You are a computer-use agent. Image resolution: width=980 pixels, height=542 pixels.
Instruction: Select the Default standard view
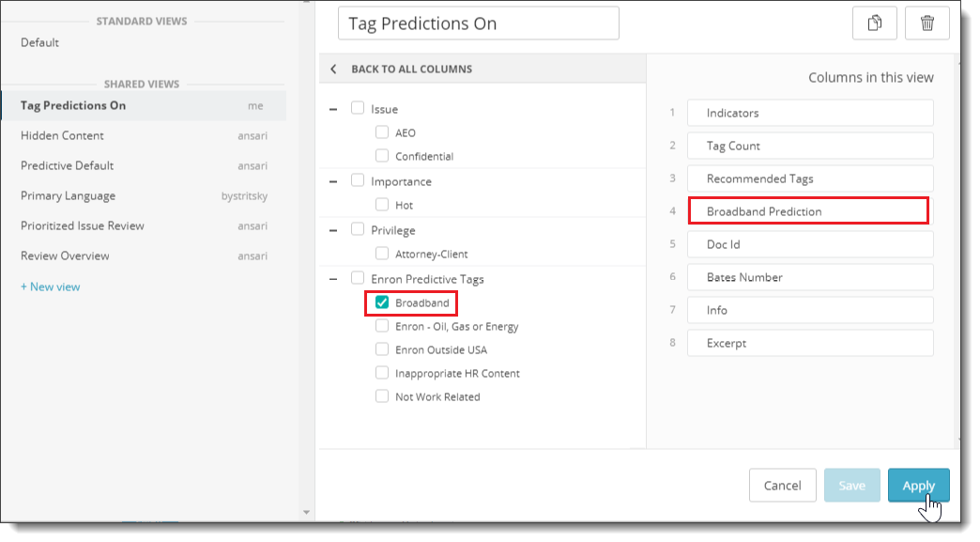pos(39,42)
